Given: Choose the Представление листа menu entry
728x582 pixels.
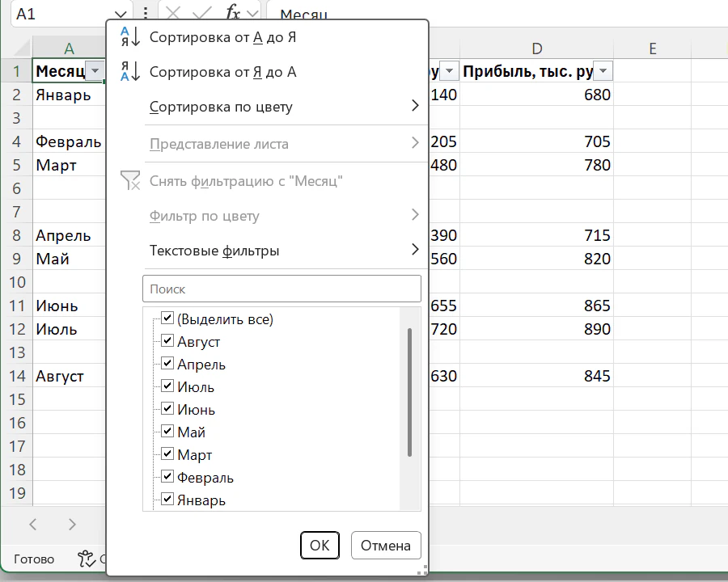Looking at the screenshot, I should point(286,144).
